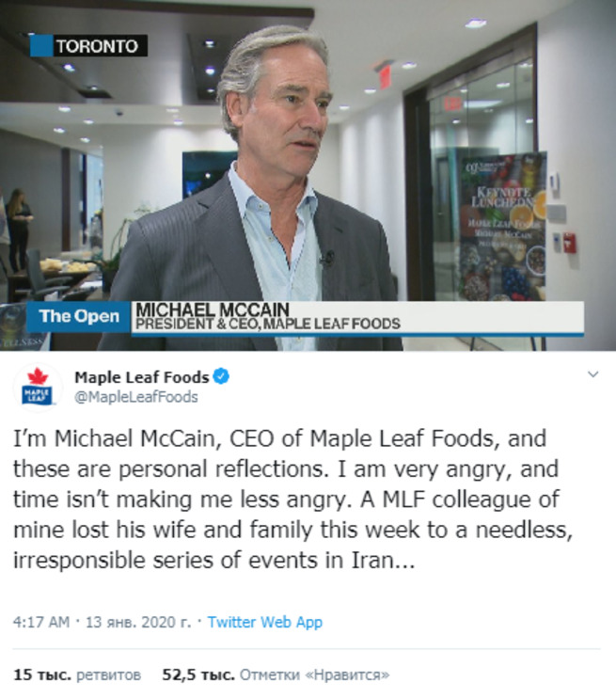Click the Keynote Luncheon poster in photo
Viewport: 616px width, 698px height.
pyautogui.click(x=503, y=227)
